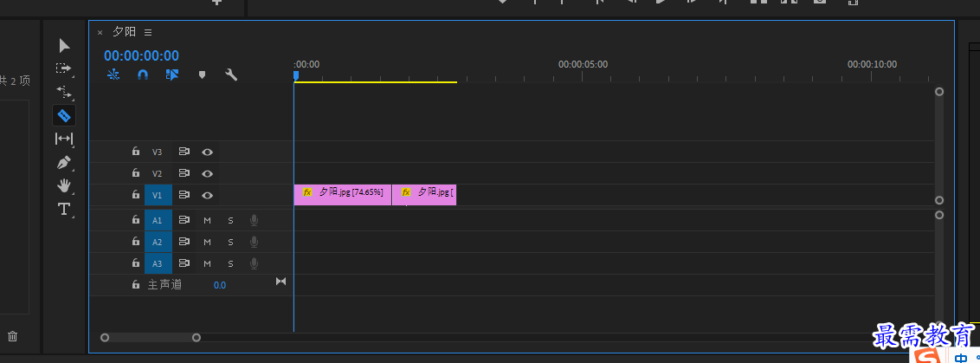Mute audio track A2
Viewport: 980px width, 363px height.
[x=208, y=243]
